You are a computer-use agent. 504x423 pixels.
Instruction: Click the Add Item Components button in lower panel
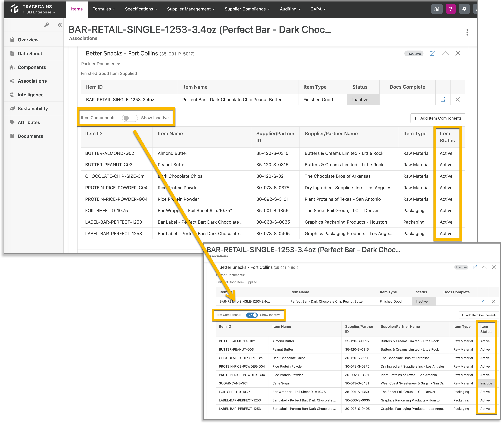[x=479, y=315]
